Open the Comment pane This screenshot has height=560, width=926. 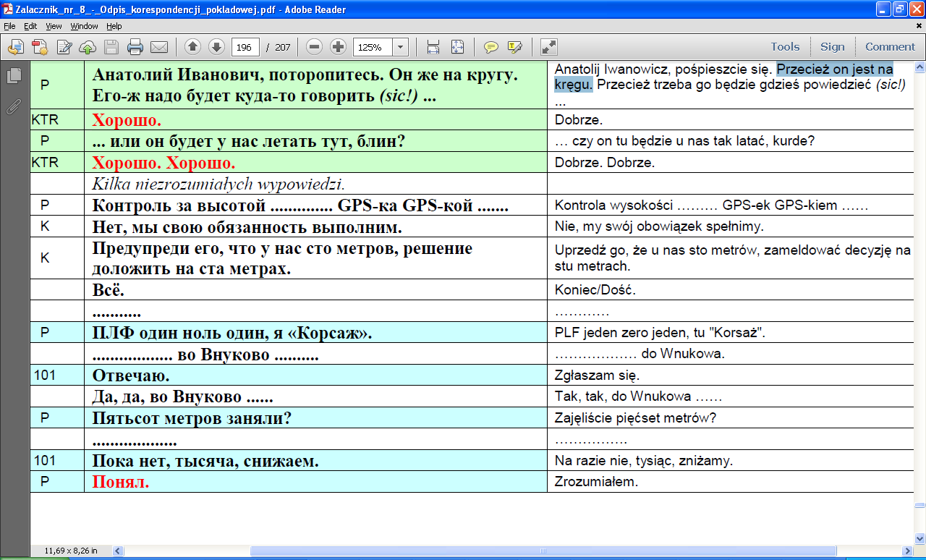coord(890,46)
